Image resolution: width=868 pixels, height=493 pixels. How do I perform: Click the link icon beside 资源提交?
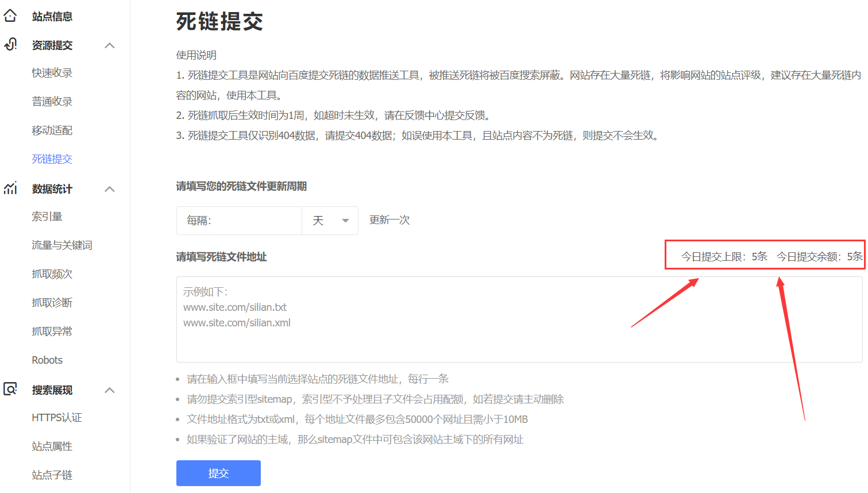(x=10, y=44)
